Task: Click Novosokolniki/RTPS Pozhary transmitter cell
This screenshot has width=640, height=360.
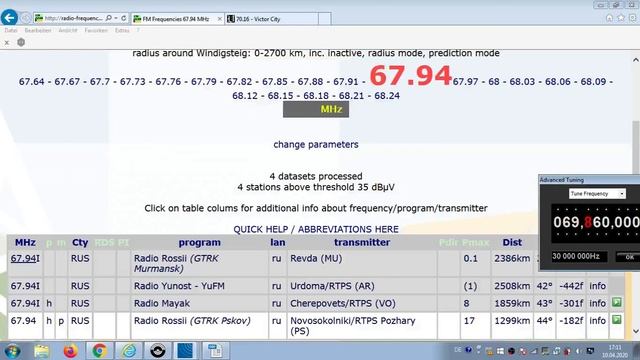Action: point(362,326)
